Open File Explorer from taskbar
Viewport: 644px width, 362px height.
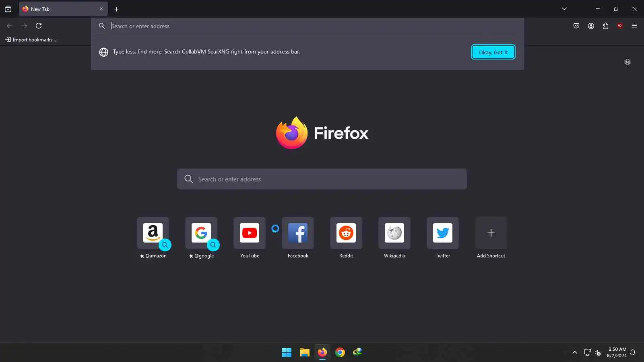pyautogui.click(x=304, y=352)
